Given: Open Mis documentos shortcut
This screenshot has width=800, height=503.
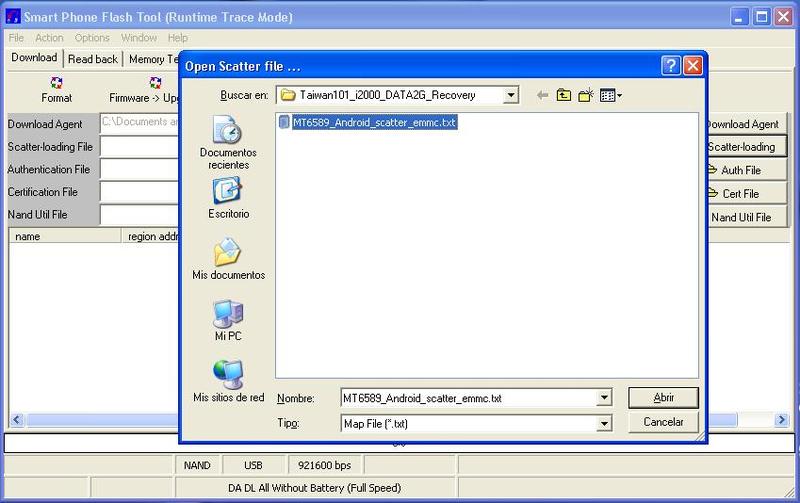Looking at the screenshot, I should coord(228,259).
